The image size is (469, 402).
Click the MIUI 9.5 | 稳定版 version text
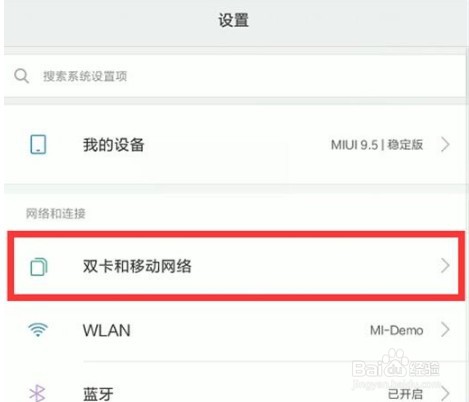tap(377, 145)
